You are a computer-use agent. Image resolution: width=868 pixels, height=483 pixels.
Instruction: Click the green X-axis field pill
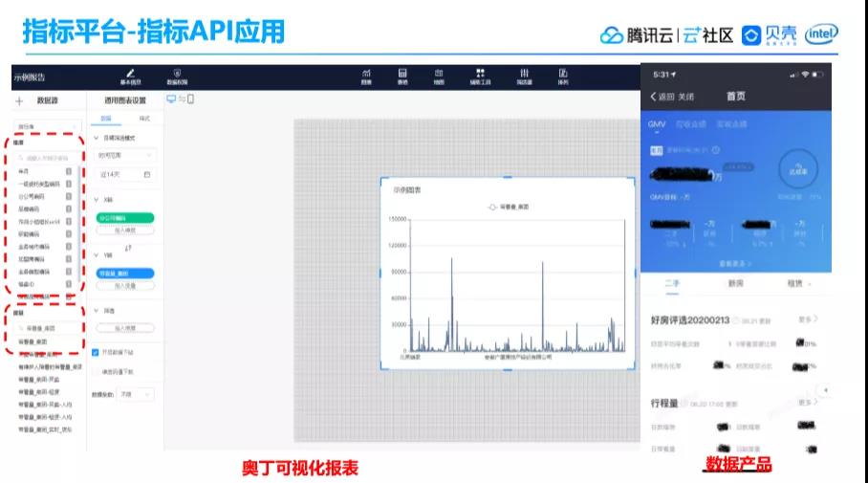click(x=125, y=218)
